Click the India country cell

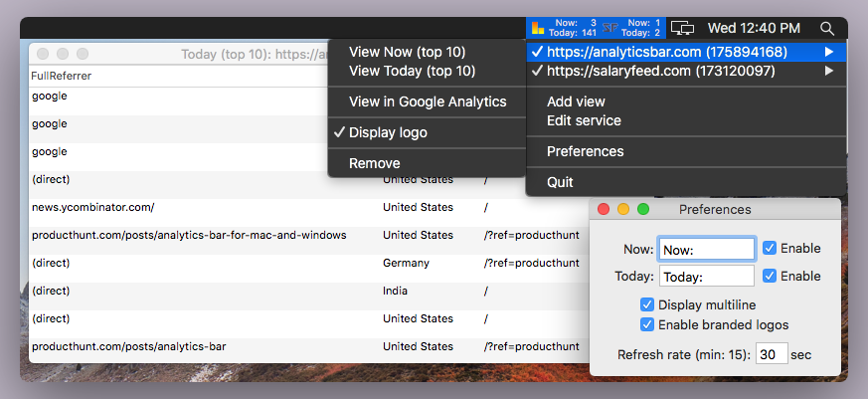396,291
